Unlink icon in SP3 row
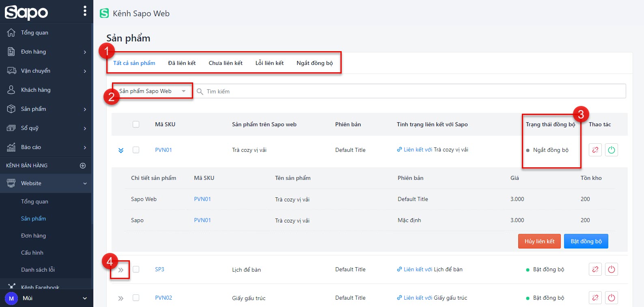This screenshot has width=644, height=307. pos(595,269)
